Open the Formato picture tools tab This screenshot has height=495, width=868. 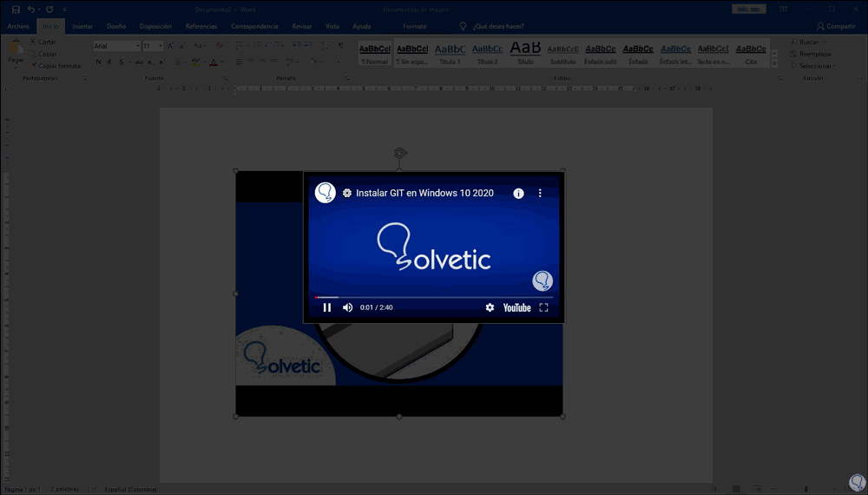tap(415, 26)
